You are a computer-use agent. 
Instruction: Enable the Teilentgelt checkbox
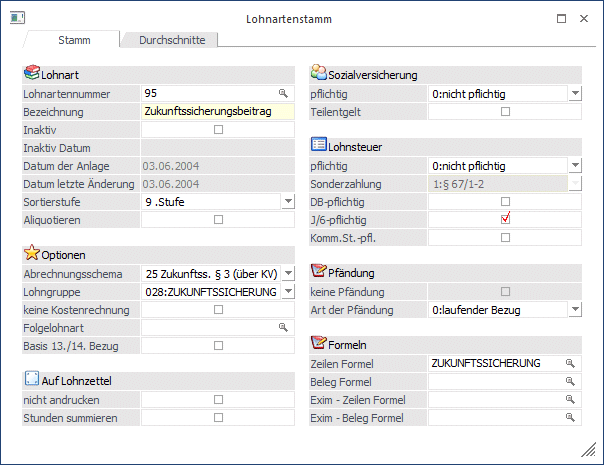tap(505, 111)
